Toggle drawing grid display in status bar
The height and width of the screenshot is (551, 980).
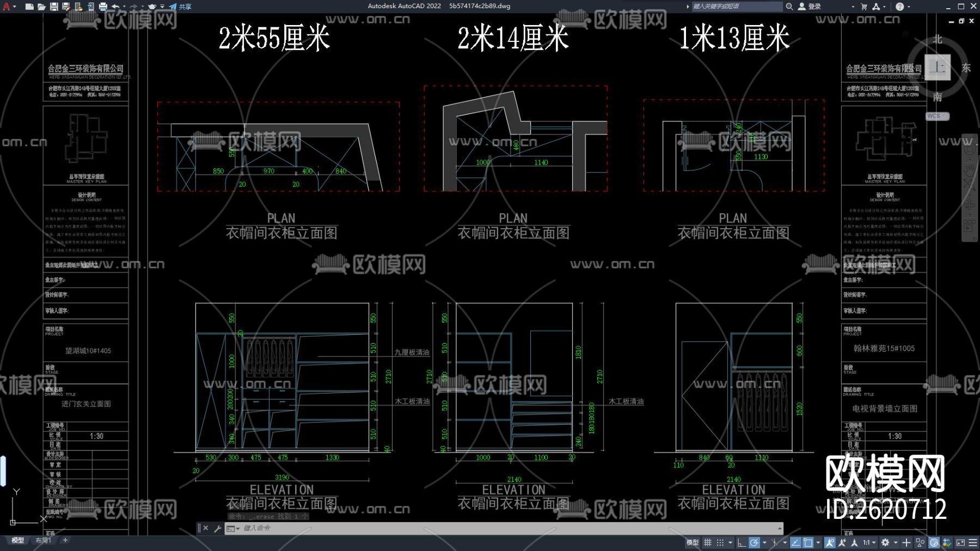point(708,543)
